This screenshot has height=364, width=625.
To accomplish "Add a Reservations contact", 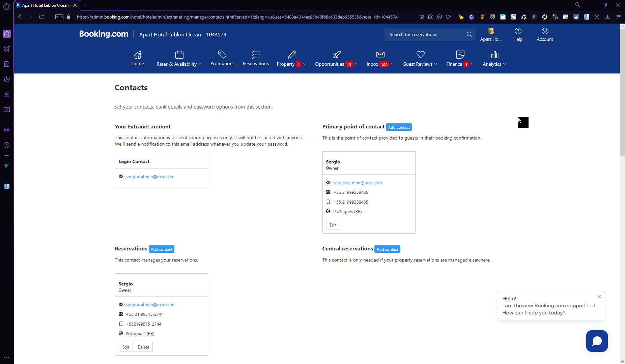I will pyautogui.click(x=162, y=249).
